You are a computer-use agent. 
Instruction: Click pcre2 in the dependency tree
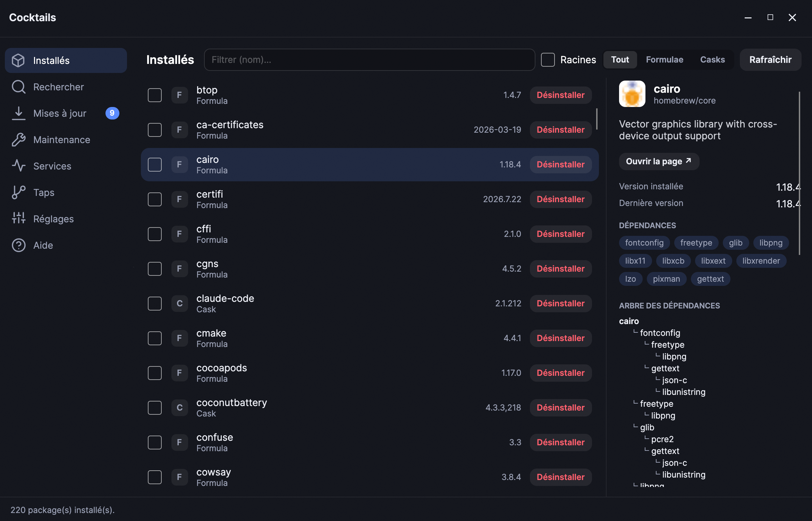pos(662,439)
